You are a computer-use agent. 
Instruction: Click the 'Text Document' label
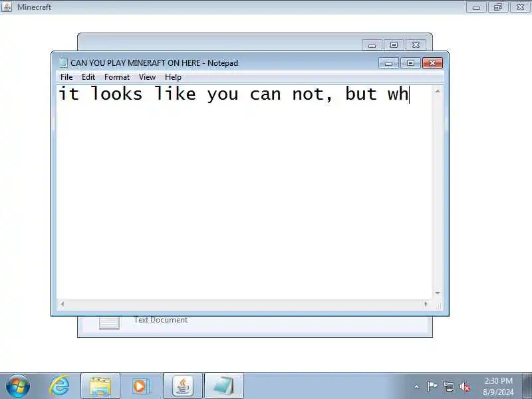[x=160, y=320]
